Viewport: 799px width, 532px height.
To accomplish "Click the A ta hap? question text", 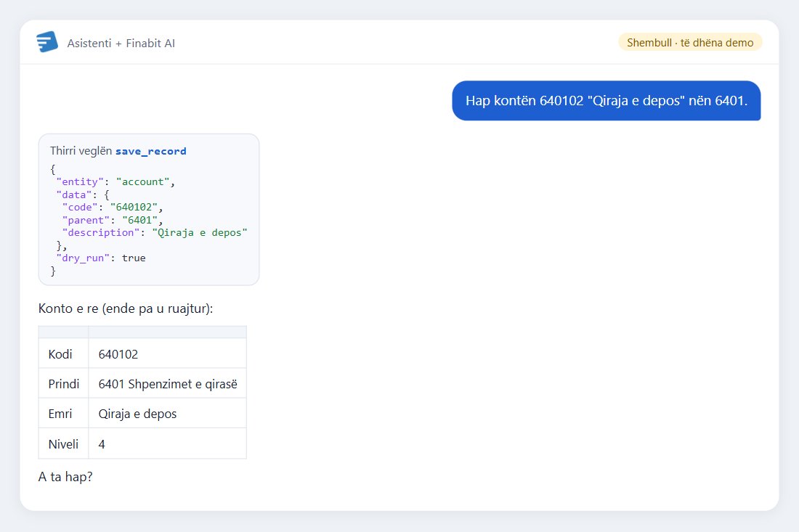I will pos(65,477).
